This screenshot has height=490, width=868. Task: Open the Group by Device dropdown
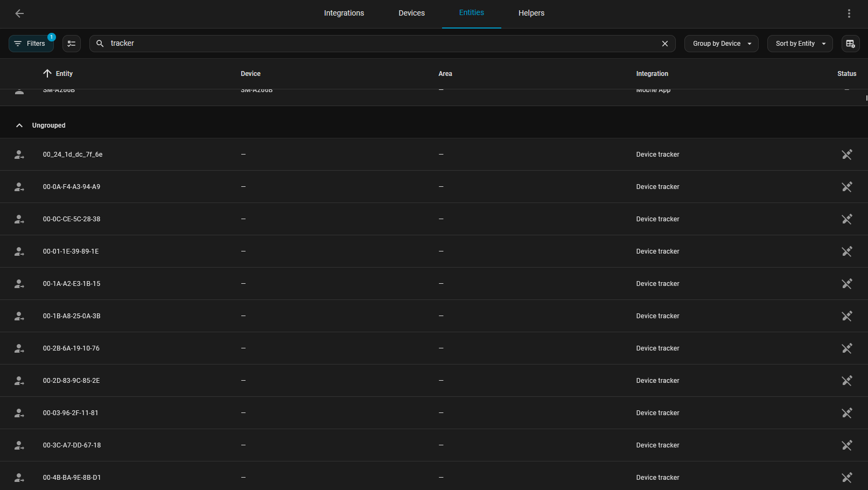[x=721, y=44]
